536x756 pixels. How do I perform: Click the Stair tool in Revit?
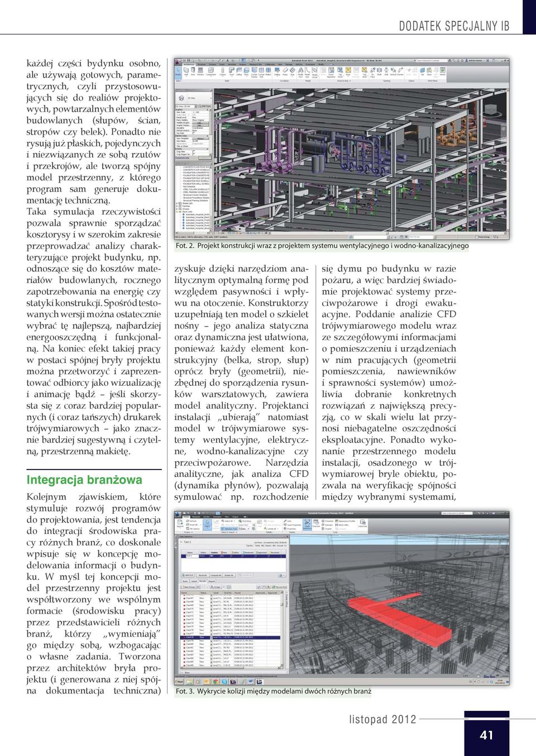click(x=293, y=71)
